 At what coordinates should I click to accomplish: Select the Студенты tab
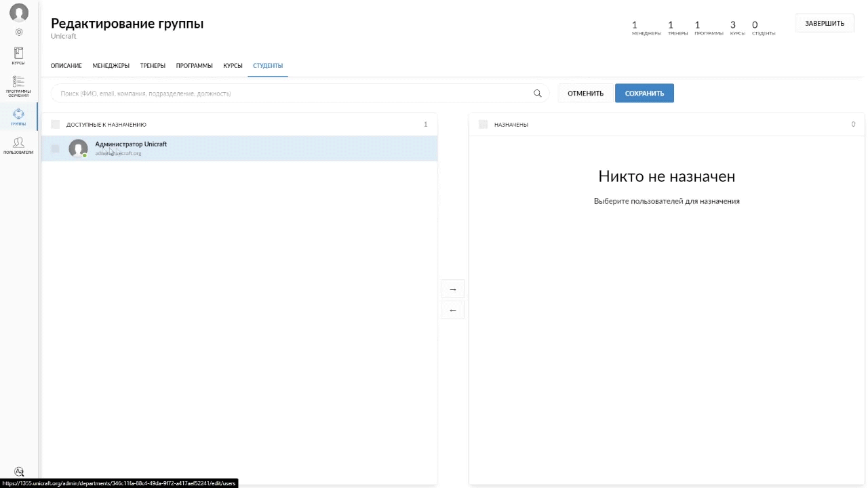tap(268, 66)
